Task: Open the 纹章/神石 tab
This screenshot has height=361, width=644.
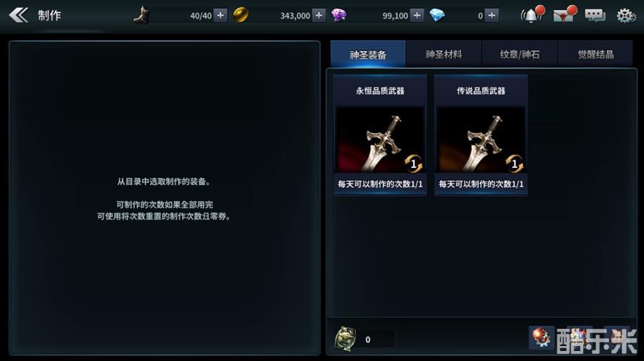Action: click(x=519, y=54)
